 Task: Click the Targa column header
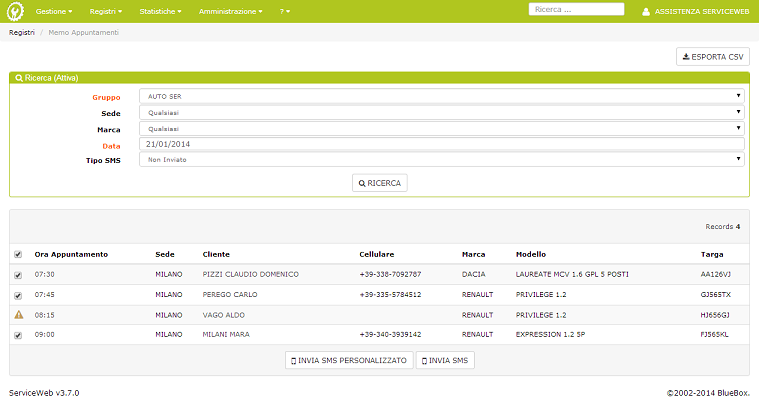pyautogui.click(x=712, y=254)
